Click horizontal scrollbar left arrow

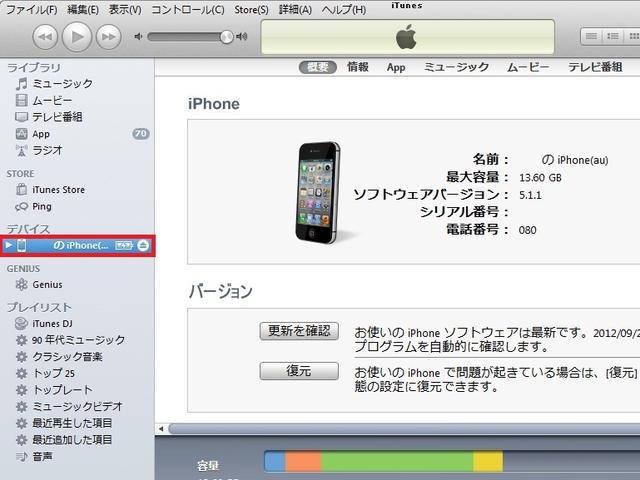(161, 429)
